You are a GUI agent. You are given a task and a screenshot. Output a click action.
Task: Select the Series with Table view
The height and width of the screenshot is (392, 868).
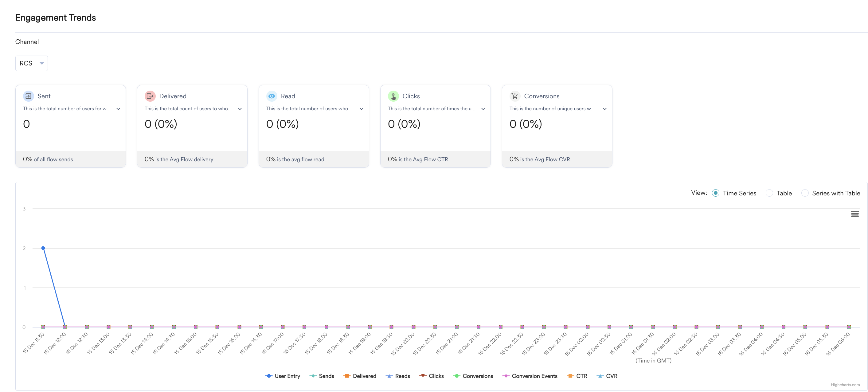coord(805,193)
